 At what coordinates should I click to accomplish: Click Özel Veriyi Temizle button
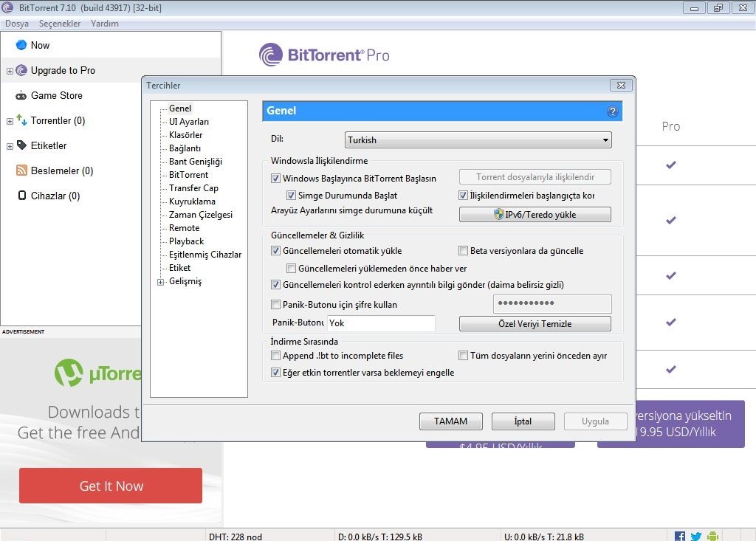coord(535,323)
